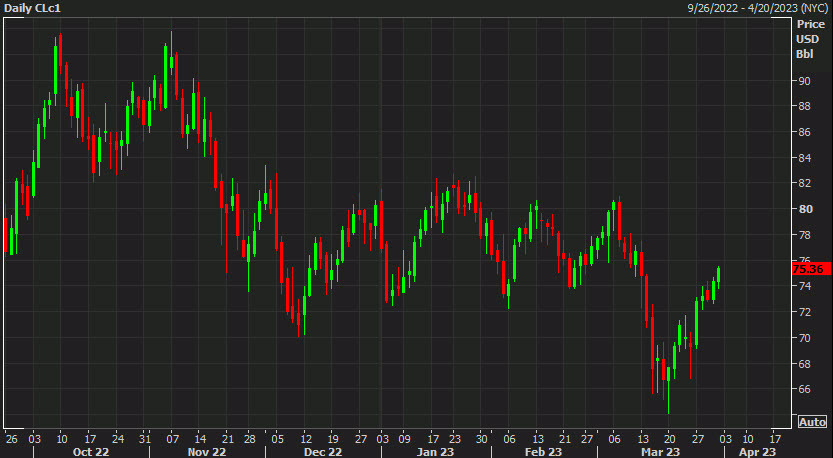Screen dimensions: 833x458
Task: Select the 68 price axis value
Action: [805, 364]
